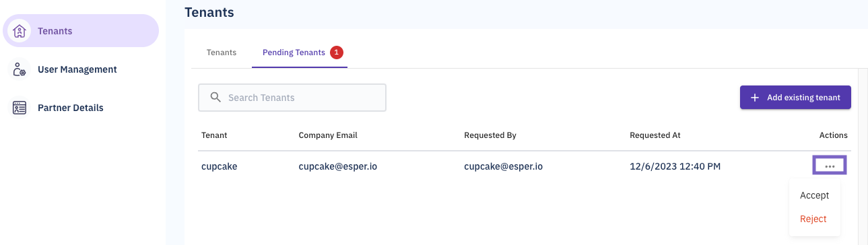The height and width of the screenshot is (245, 868).
Task: Click the User Management person-gear icon
Action: click(x=20, y=69)
